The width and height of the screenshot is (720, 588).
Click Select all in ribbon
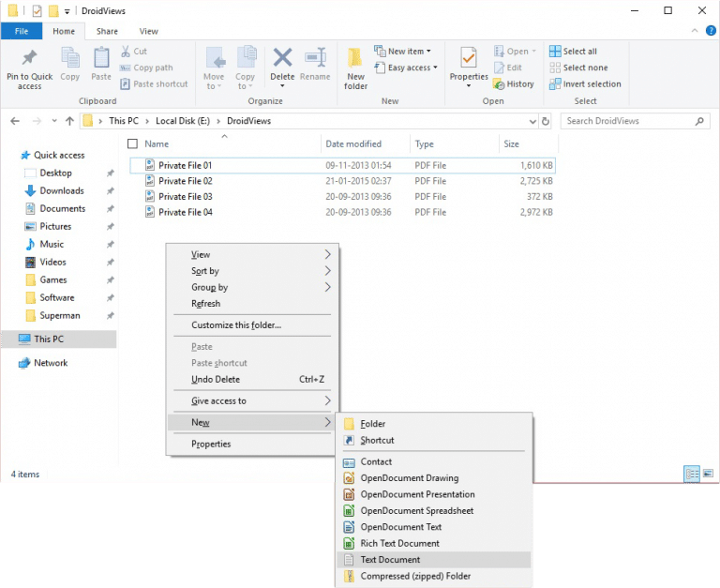(x=574, y=52)
